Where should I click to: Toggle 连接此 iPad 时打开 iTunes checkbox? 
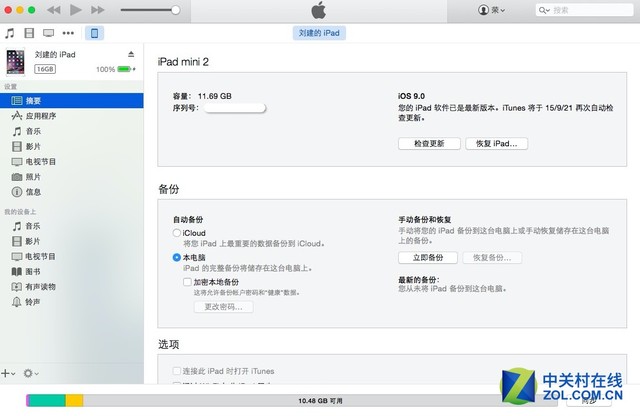177,371
